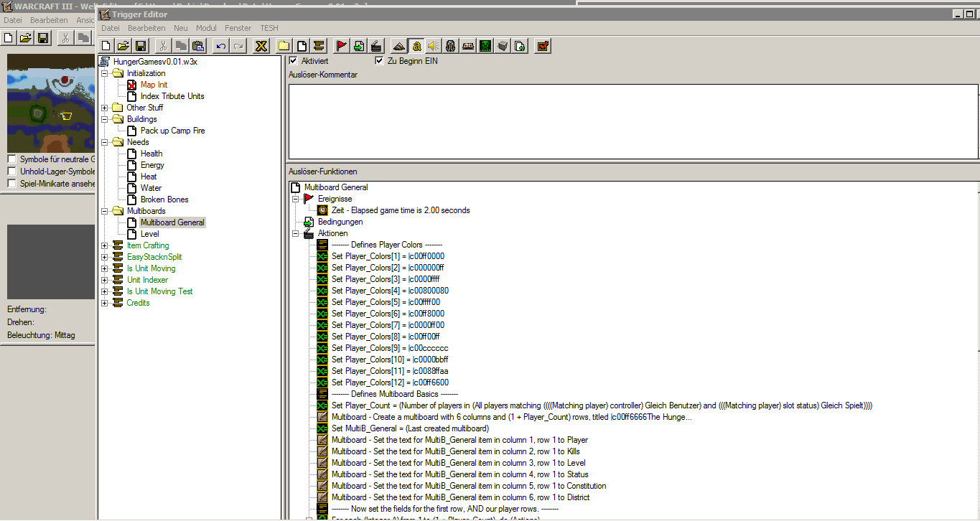Toggle the Zu Beginn EIN checkbox
The image size is (980, 521).
click(x=379, y=61)
